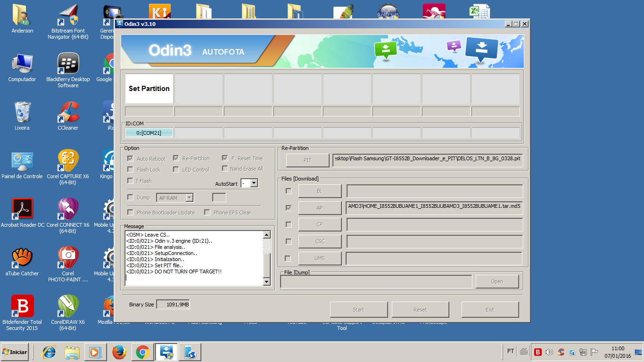Launch Corel CAPTURE X6 shortcut
The height and width of the screenshot is (362, 644).
[x=68, y=167]
